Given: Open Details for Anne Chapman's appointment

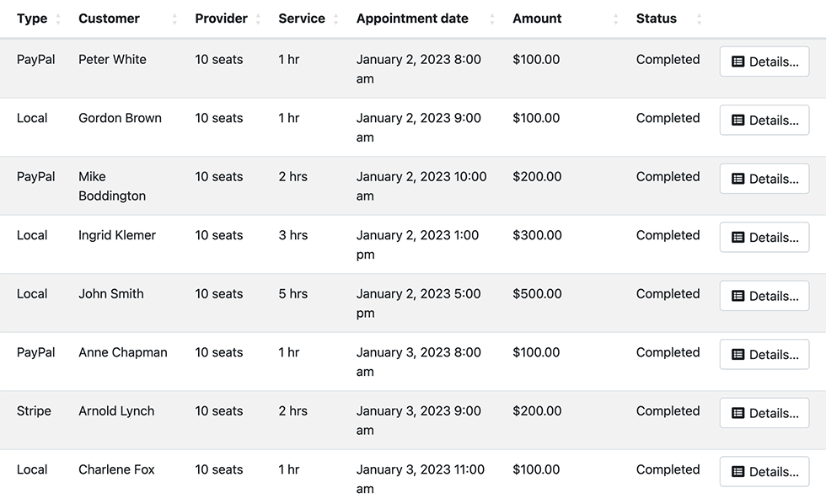Looking at the screenshot, I should (x=764, y=354).
